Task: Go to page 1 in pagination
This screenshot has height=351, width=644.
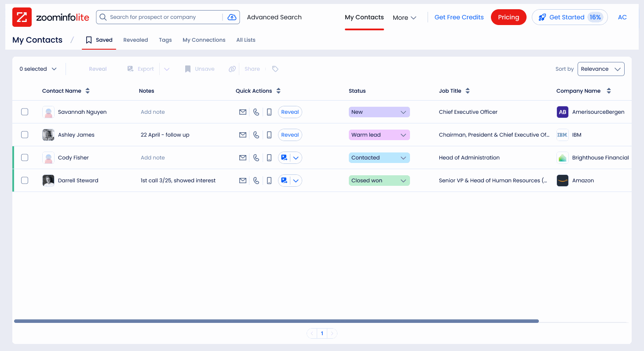Action: pyautogui.click(x=322, y=333)
